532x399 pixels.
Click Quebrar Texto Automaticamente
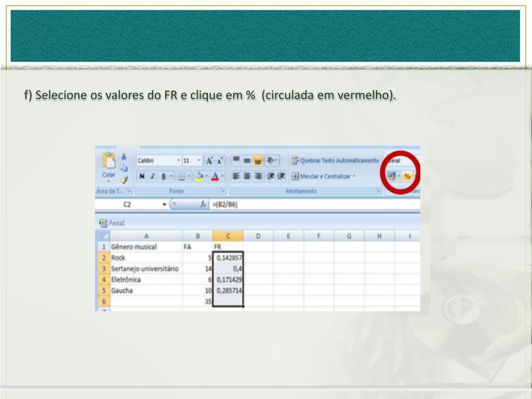pyautogui.click(x=335, y=161)
